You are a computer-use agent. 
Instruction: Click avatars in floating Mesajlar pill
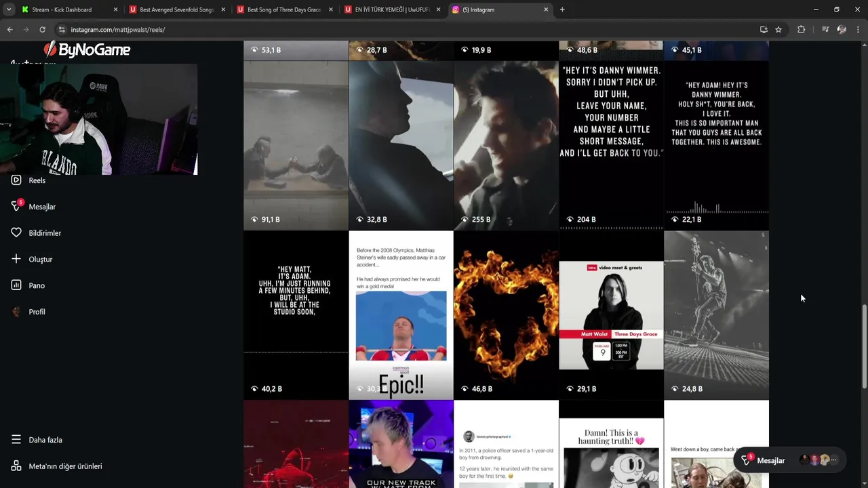tap(818, 460)
